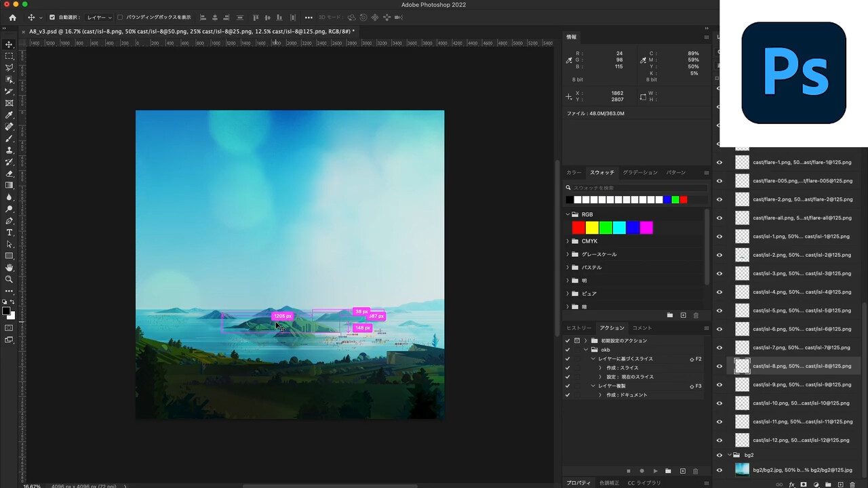Click the Photoshop home icon
This screenshot has height=488, width=868.
click(x=12, y=18)
